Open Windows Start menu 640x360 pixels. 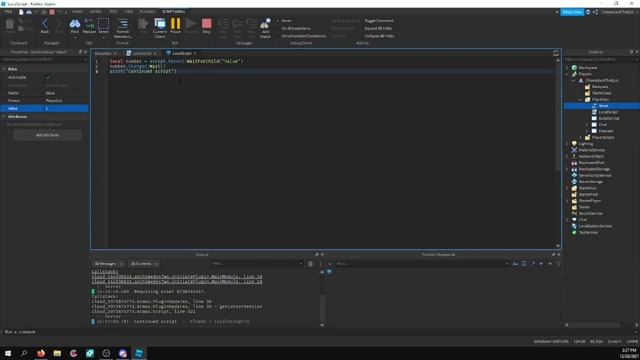8,353
